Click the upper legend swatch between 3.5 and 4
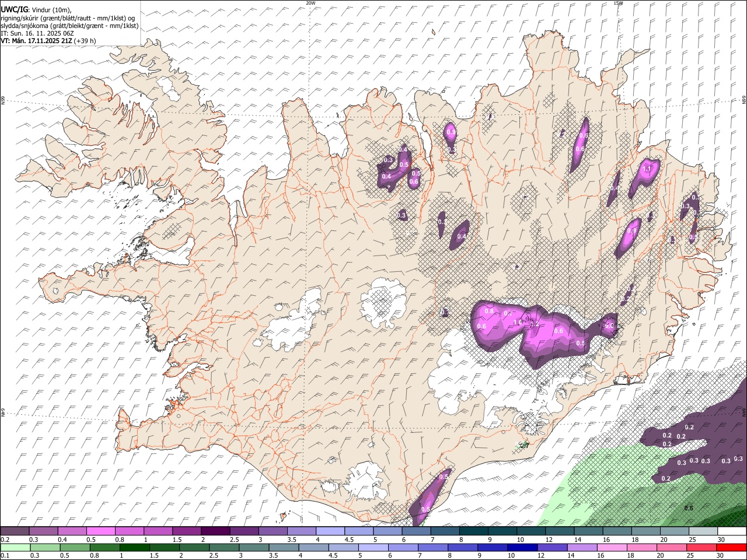Viewport: 747px width, 560px height. click(301, 531)
